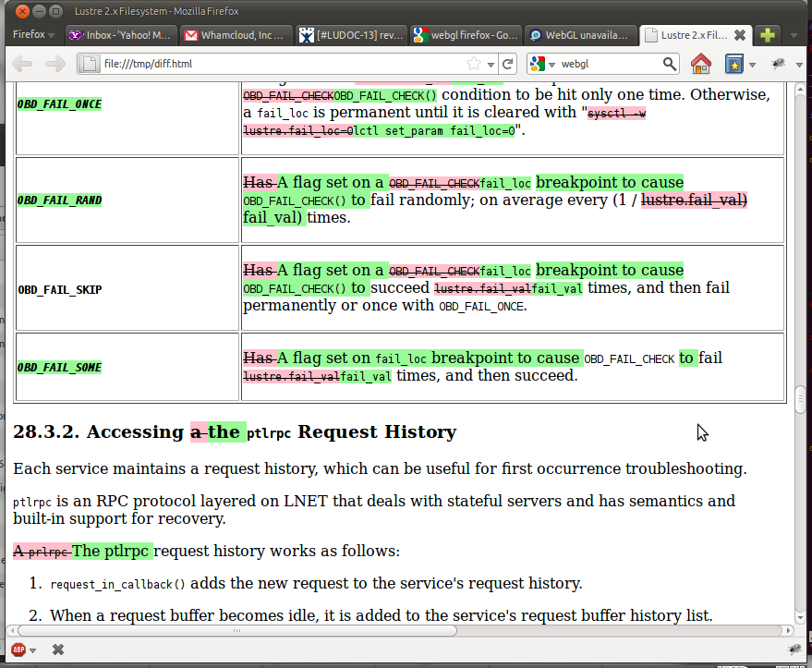Click vertical scrollbar down arrow

[x=800, y=617]
